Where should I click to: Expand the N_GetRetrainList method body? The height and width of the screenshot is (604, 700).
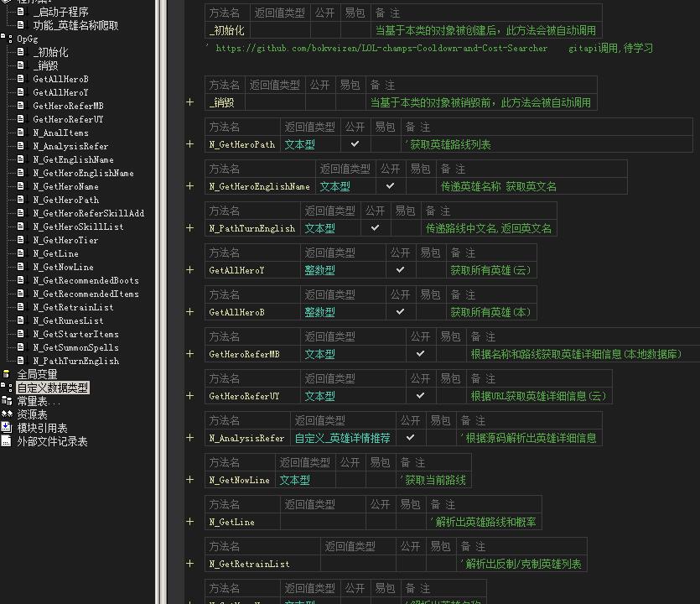pos(190,564)
